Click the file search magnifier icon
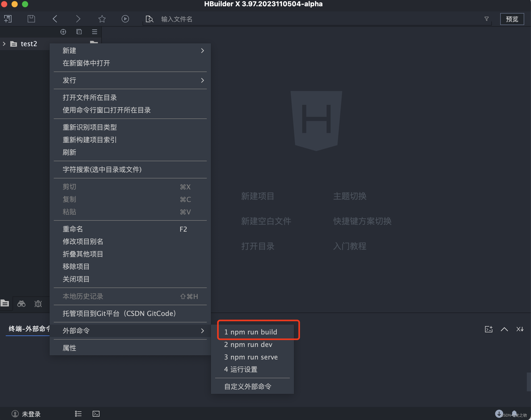Screen dimensions: 531x420 149,19
